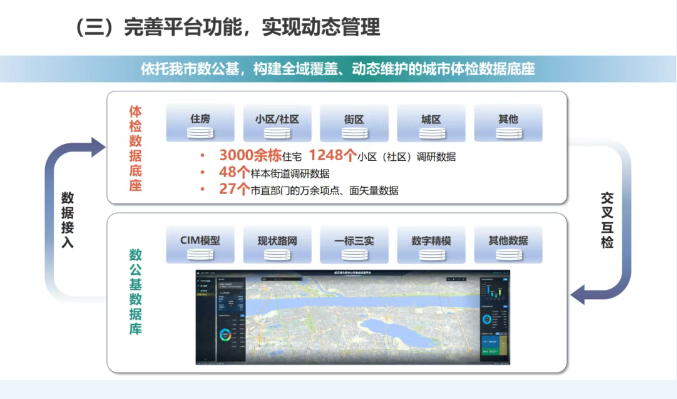
Task: Click the blue banner headline text
Action: [338, 69]
